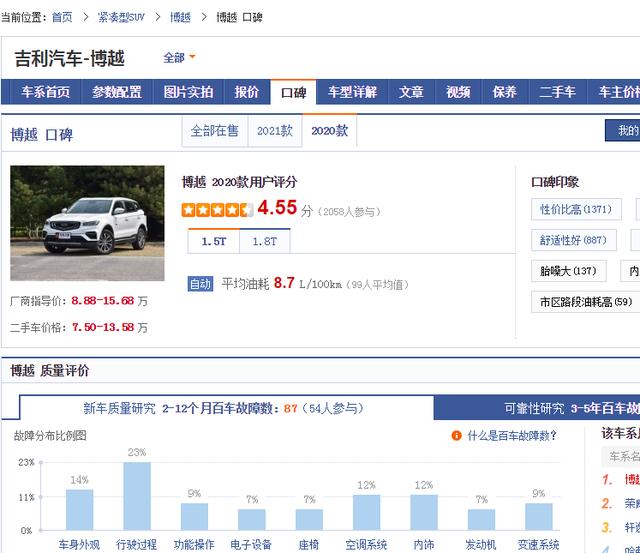Click the 14% bar for 车身外观

tap(79, 510)
